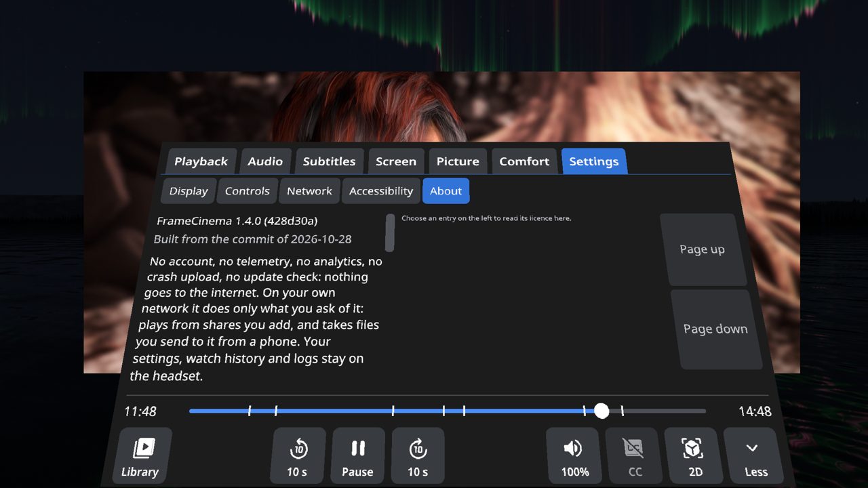Pause the video playback
The image size is (868, 488).
pos(358,456)
